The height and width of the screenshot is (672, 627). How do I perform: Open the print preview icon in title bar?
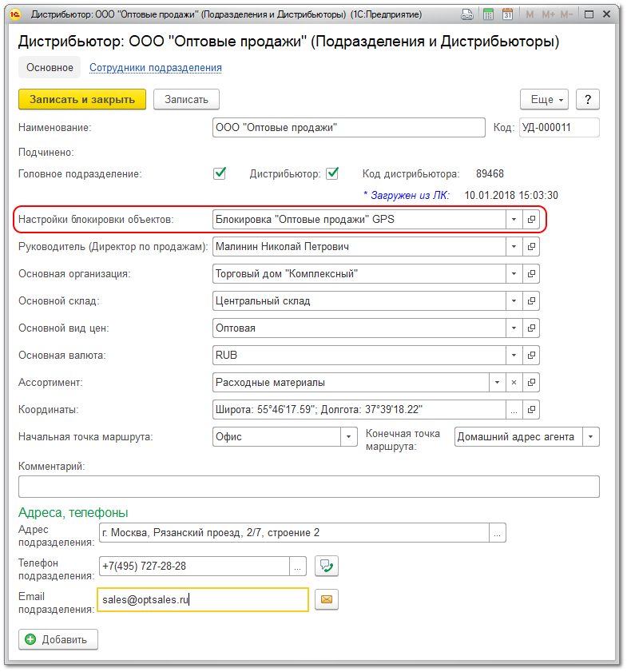pos(466,14)
